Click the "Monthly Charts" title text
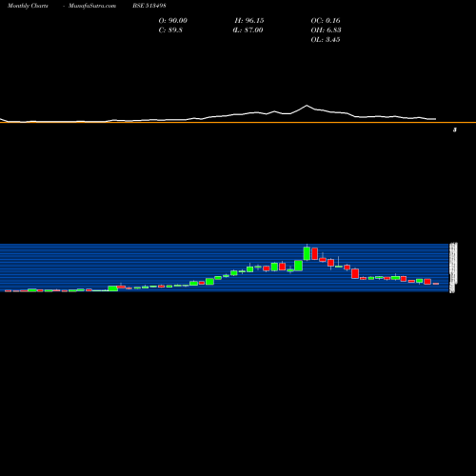Viewport: 476px width, 476px height. pos(28,6)
